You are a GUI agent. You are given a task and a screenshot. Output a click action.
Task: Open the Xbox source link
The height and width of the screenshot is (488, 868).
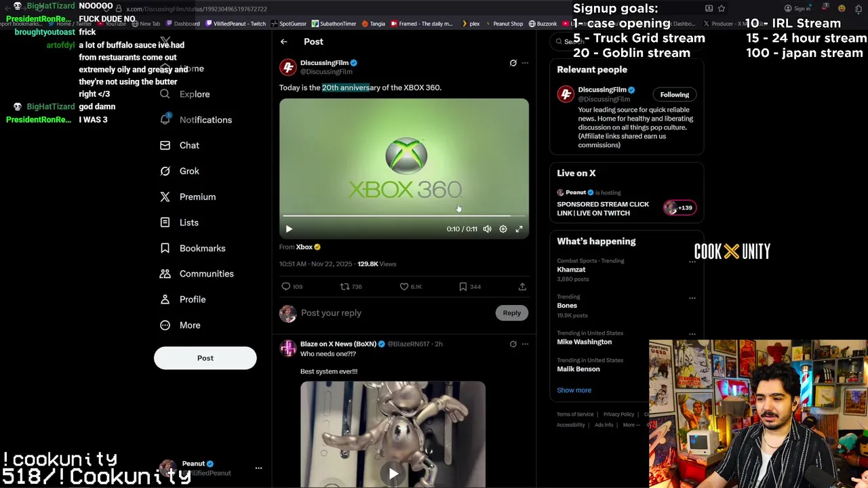304,247
